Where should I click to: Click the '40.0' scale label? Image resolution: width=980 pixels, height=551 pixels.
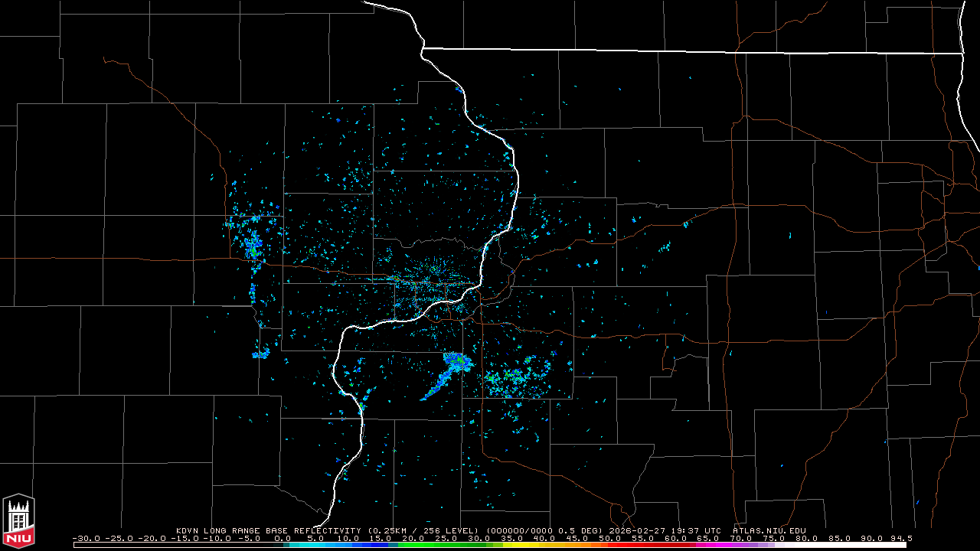click(x=544, y=538)
